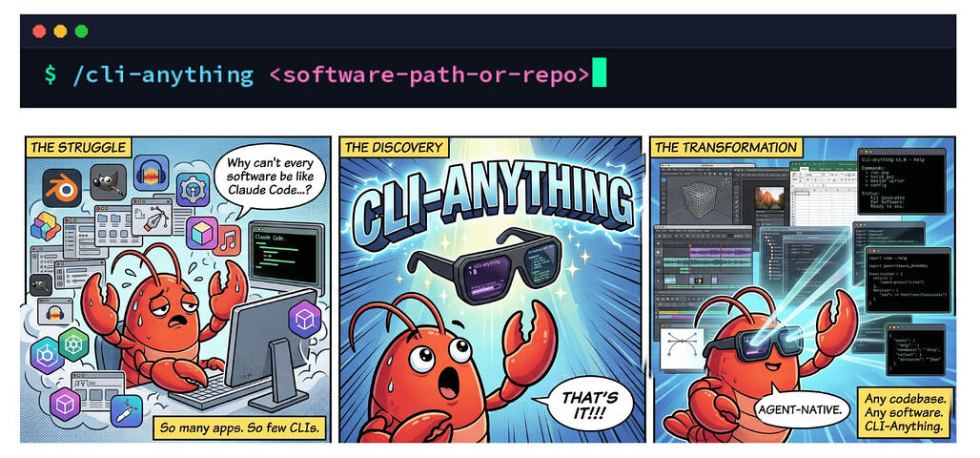Viewport: 980px width, 458px height.
Task: Click the blue hexagon icon with circle
Action: 47,355
